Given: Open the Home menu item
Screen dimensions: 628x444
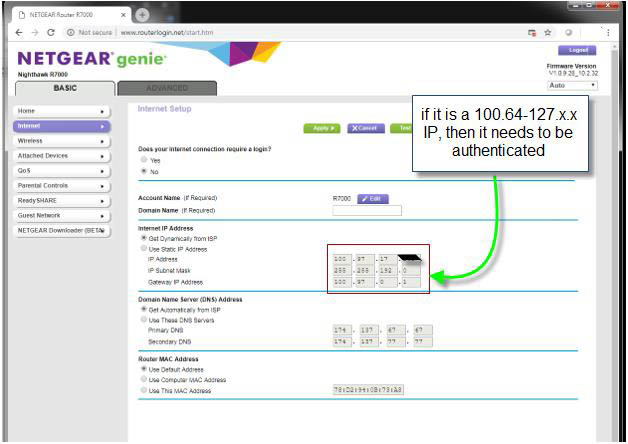Looking at the screenshot, I should click(62, 111).
